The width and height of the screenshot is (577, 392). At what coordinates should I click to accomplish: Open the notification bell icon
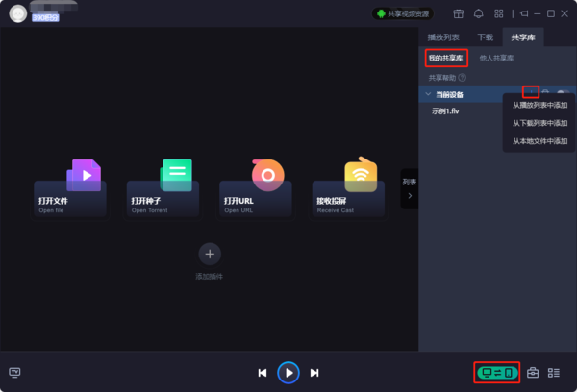pos(478,13)
